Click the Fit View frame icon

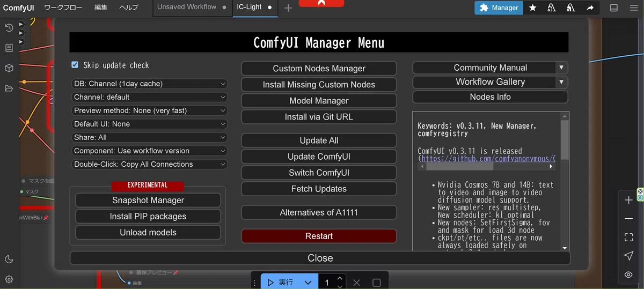pos(628,237)
